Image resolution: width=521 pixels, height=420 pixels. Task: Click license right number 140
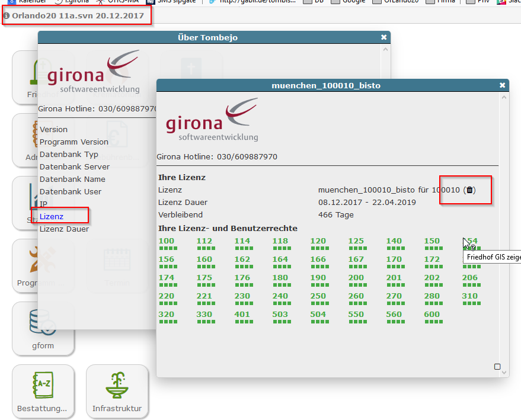[394, 241]
